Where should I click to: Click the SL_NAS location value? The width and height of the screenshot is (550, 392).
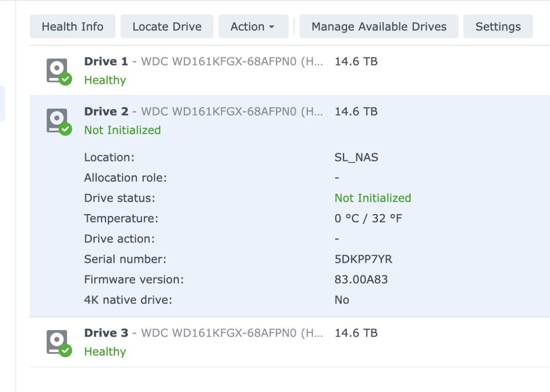356,157
